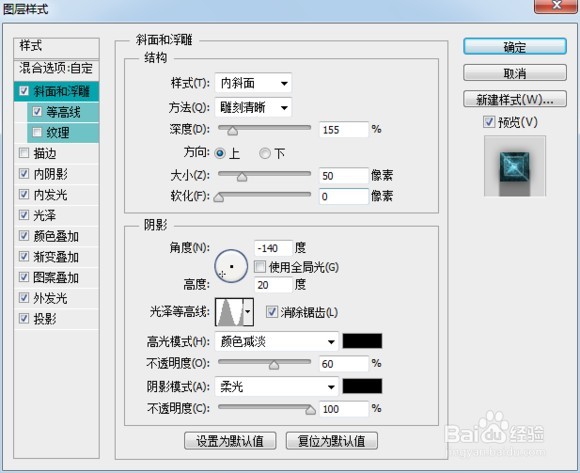
Task: Open 内发光 settings in style list
Action: pyautogui.click(x=50, y=195)
